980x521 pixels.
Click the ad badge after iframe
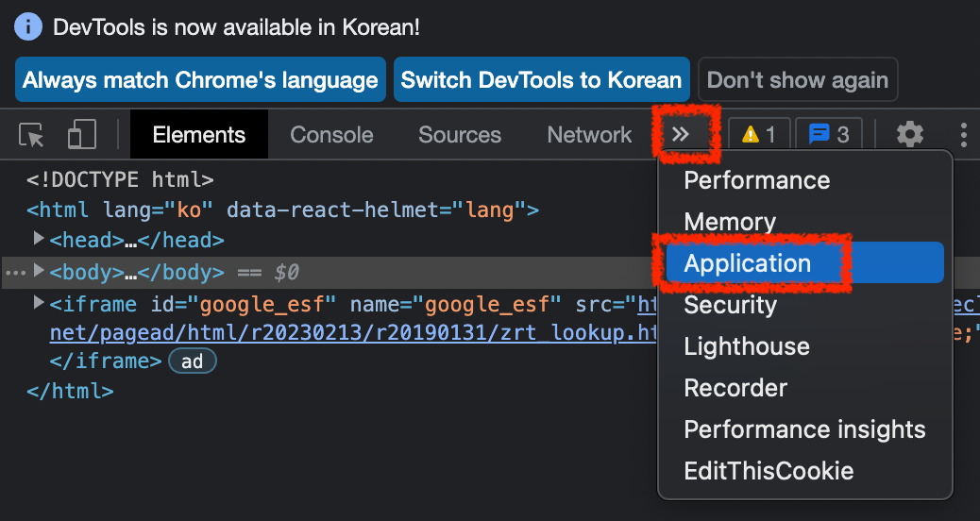point(192,361)
